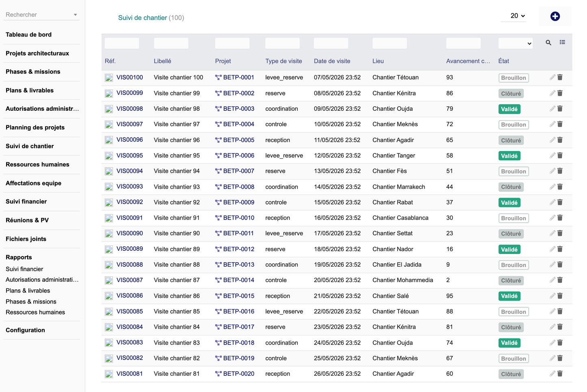Delete visit VIS00090 with trash icon
The width and height of the screenshot is (587, 392).
(560, 233)
